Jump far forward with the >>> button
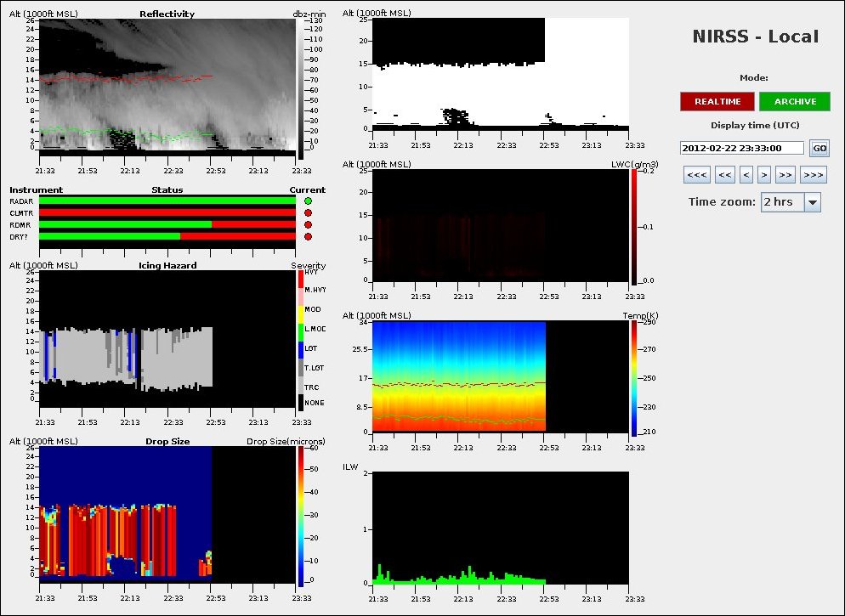The height and width of the screenshot is (616, 845). [813, 175]
